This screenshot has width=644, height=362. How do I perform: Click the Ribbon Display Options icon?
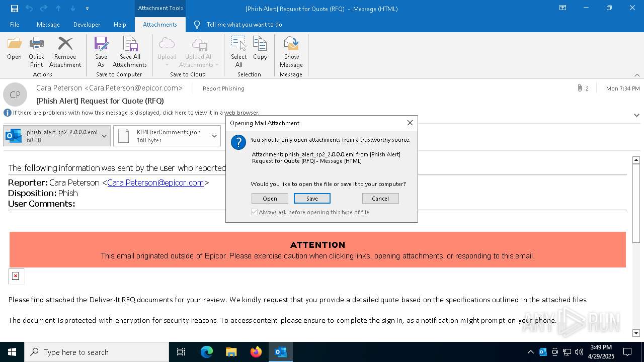(x=563, y=8)
